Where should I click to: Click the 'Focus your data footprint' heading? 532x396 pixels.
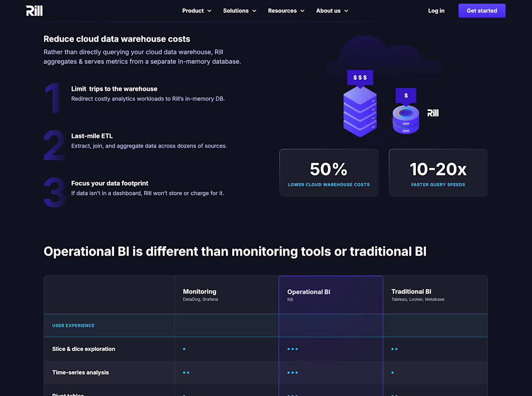tap(110, 183)
